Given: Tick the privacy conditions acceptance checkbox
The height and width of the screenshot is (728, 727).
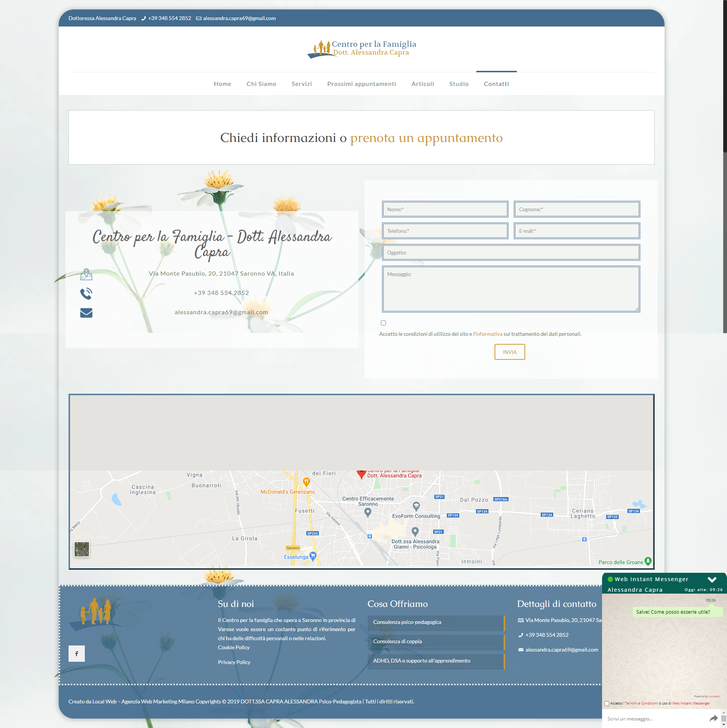Looking at the screenshot, I should [x=383, y=323].
